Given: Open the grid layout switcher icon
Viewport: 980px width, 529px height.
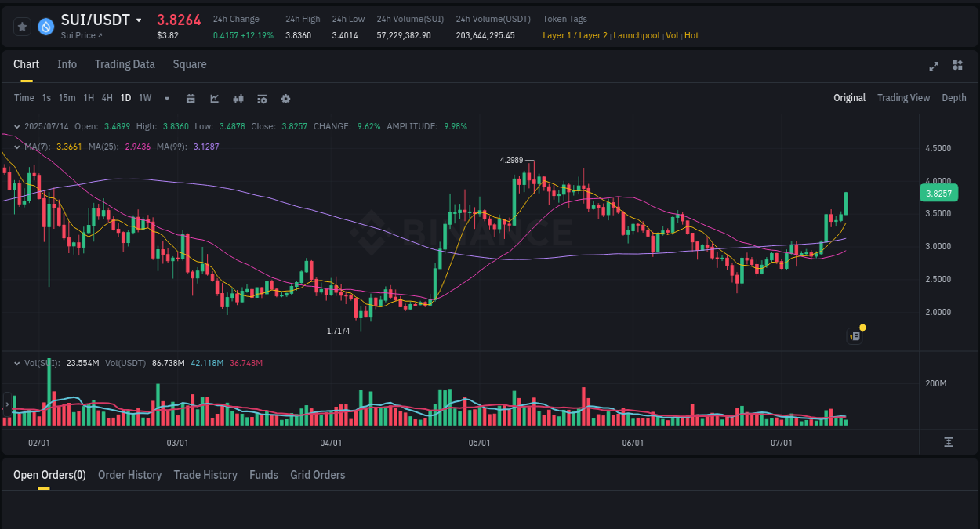Looking at the screenshot, I should click(957, 67).
